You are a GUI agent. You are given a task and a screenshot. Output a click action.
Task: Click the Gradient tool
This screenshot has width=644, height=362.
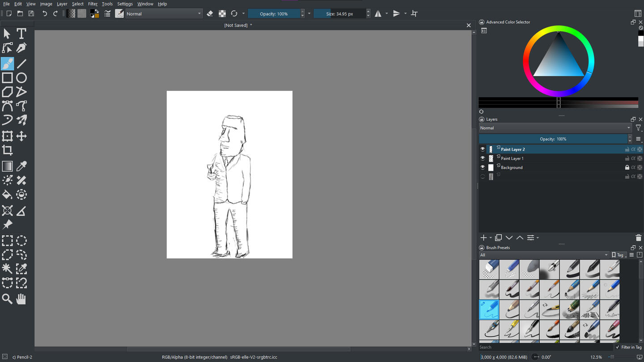(7, 166)
